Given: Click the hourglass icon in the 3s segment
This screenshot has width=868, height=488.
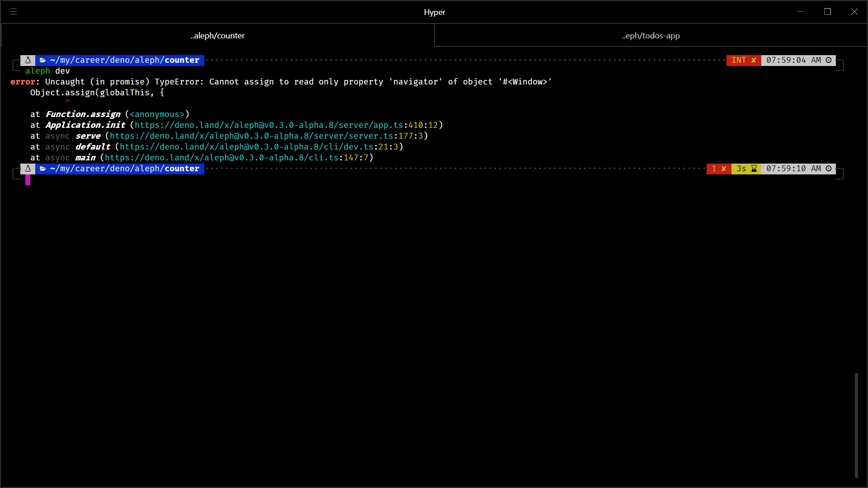Looking at the screenshot, I should pos(754,169).
